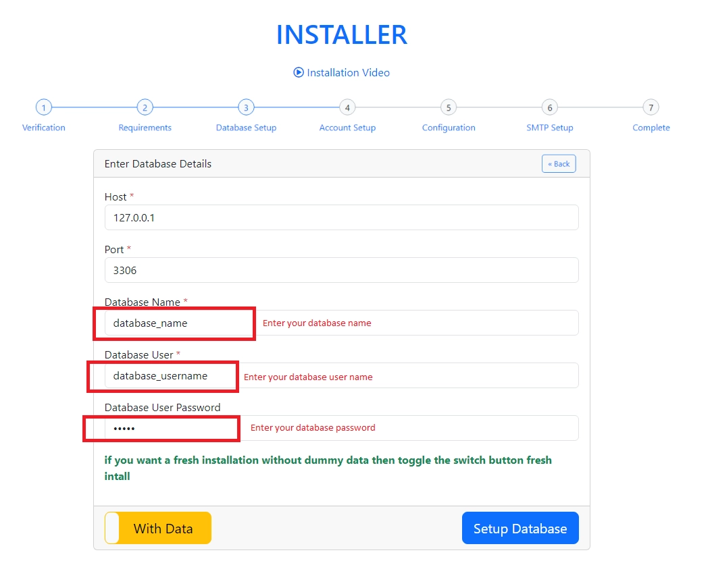Click the SMTP Setup step label
Image resolution: width=710 pixels, height=588 pixels.
click(x=550, y=128)
